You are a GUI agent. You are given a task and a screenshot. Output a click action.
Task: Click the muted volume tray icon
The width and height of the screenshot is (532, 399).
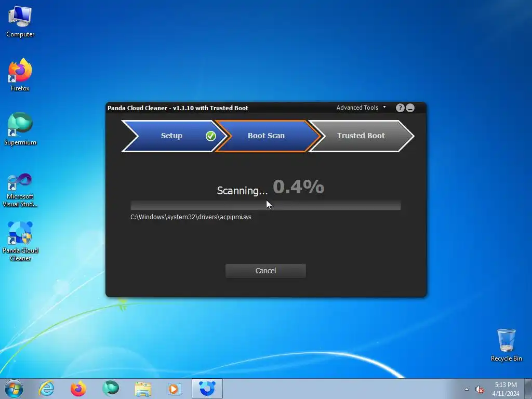480,390
